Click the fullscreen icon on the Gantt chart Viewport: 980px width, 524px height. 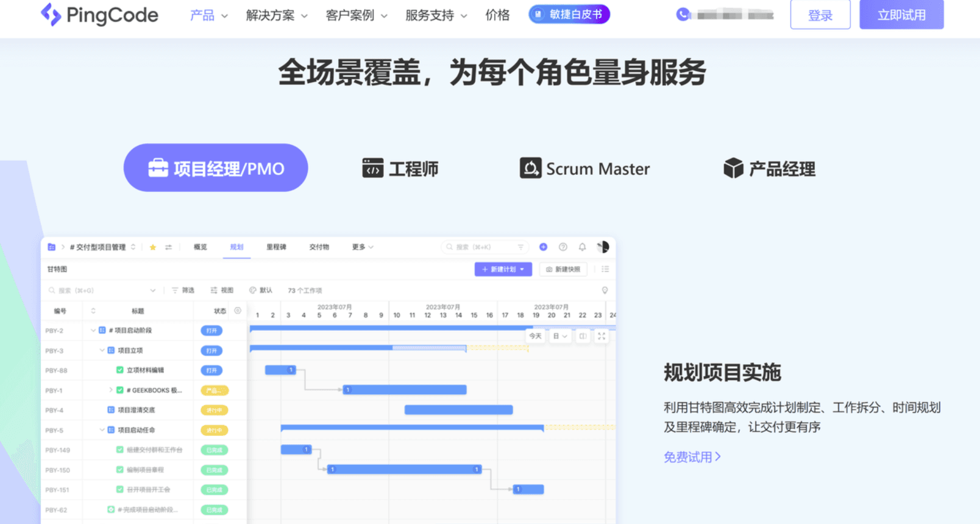pyautogui.click(x=602, y=336)
